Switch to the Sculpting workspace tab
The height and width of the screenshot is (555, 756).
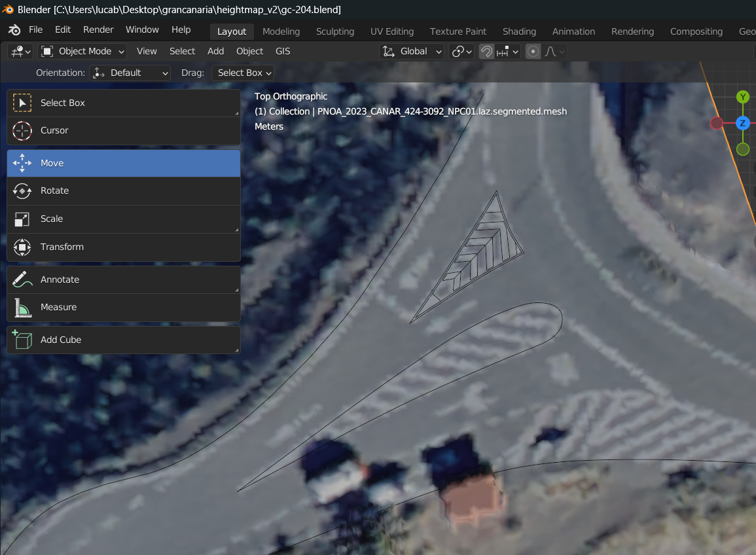coord(335,31)
